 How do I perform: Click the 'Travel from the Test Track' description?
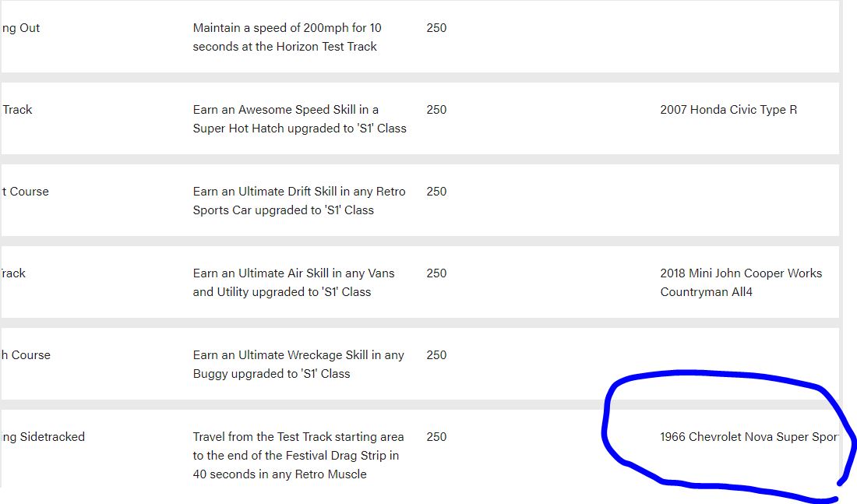coord(298,456)
